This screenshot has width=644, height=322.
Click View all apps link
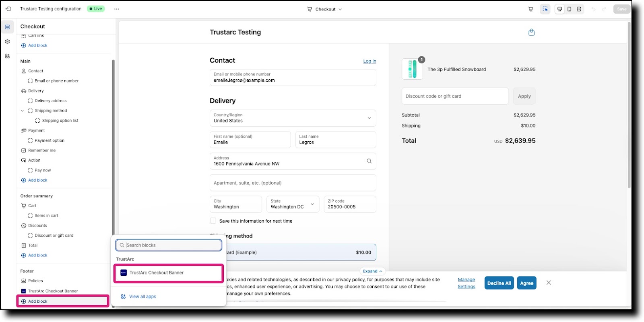(142, 297)
